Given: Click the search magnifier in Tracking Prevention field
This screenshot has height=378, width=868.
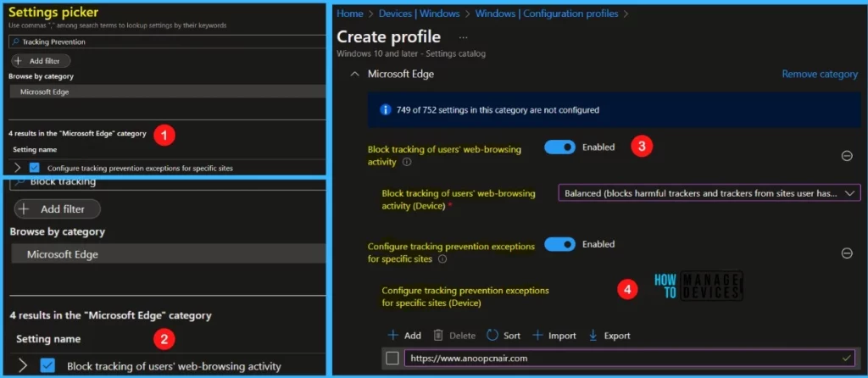Looking at the screenshot, I should pos(16,42).
